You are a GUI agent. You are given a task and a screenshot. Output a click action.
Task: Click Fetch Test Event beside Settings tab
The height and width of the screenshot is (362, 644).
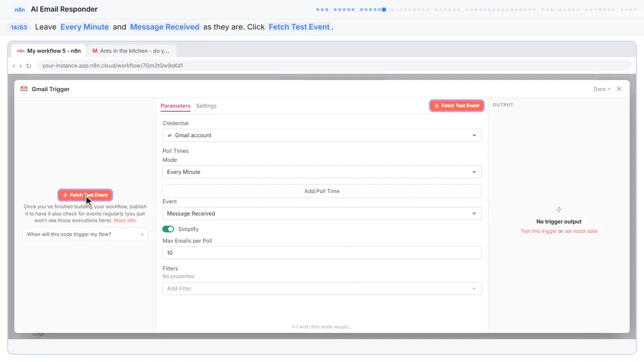(x=457, y=106)
